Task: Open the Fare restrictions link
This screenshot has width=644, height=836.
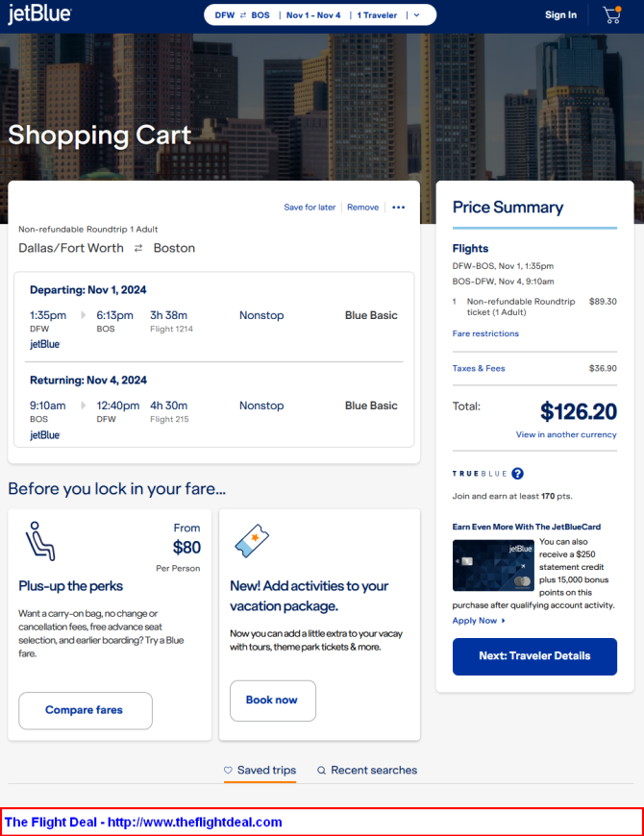Action: point(485,333)
